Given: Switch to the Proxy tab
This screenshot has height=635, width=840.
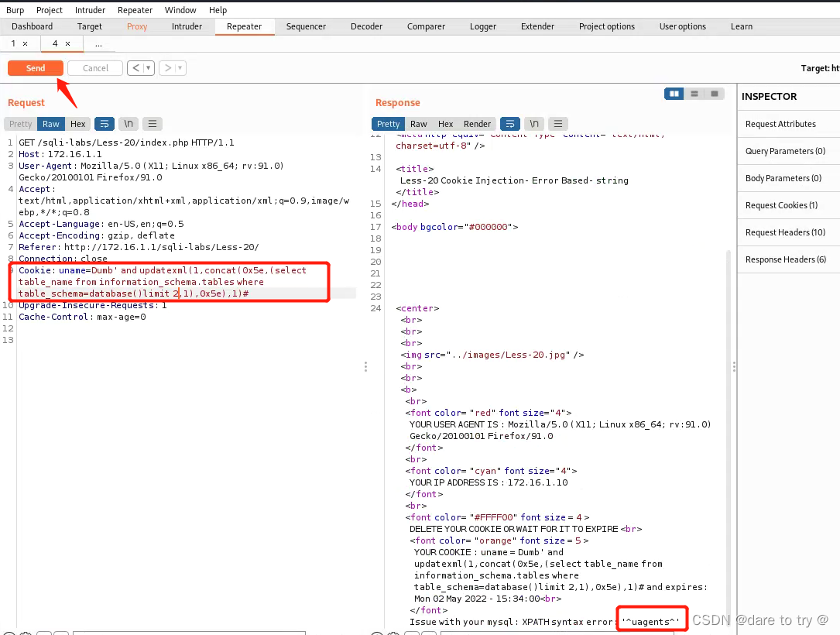Looking at the screenshot, I should tap(137, 26).
